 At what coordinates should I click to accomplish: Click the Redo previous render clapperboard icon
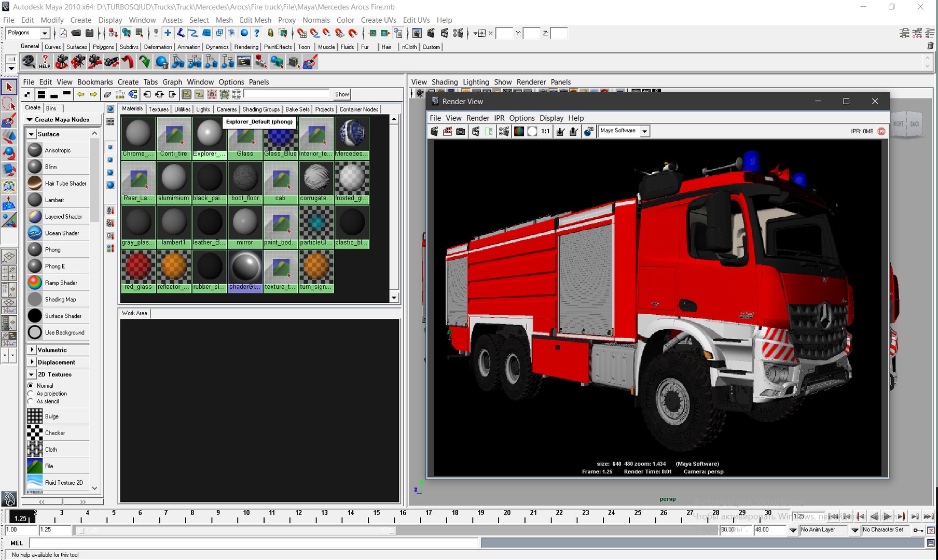pyautogui.click(x=435, y=131)
